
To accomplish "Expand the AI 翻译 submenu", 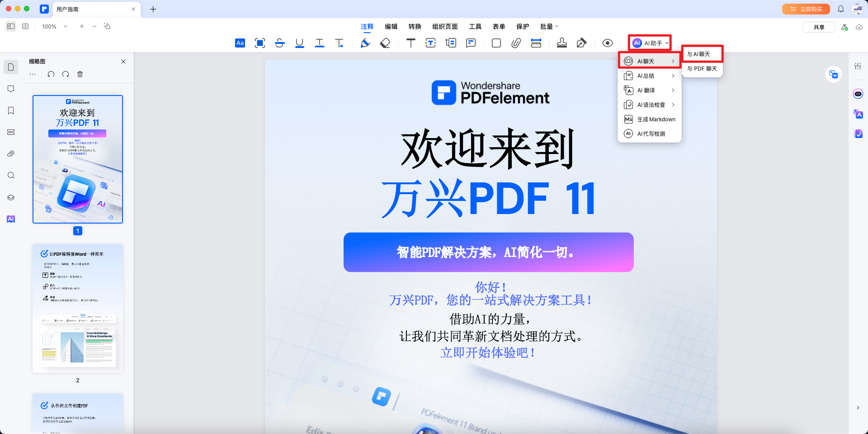I will (x=649, y=90).
